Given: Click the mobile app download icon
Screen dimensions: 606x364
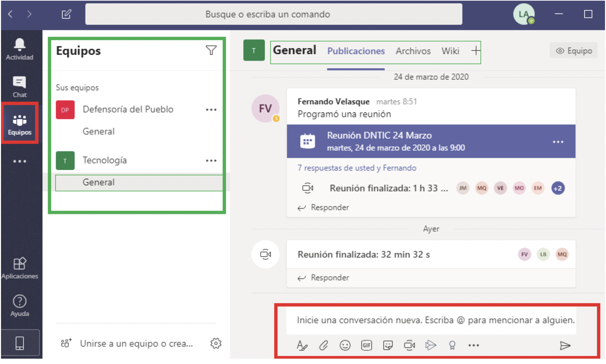Looking at the screenshot, I should click(x=20, y=343).
